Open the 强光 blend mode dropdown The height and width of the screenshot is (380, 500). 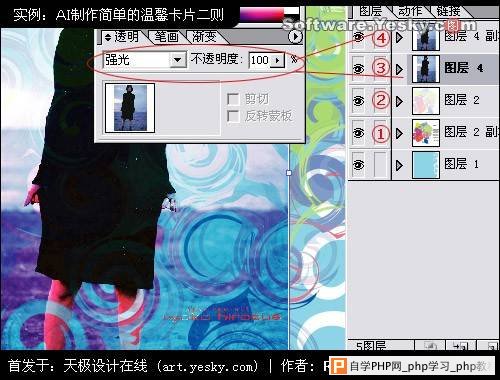pyautogui.click(x=177, y=60)
